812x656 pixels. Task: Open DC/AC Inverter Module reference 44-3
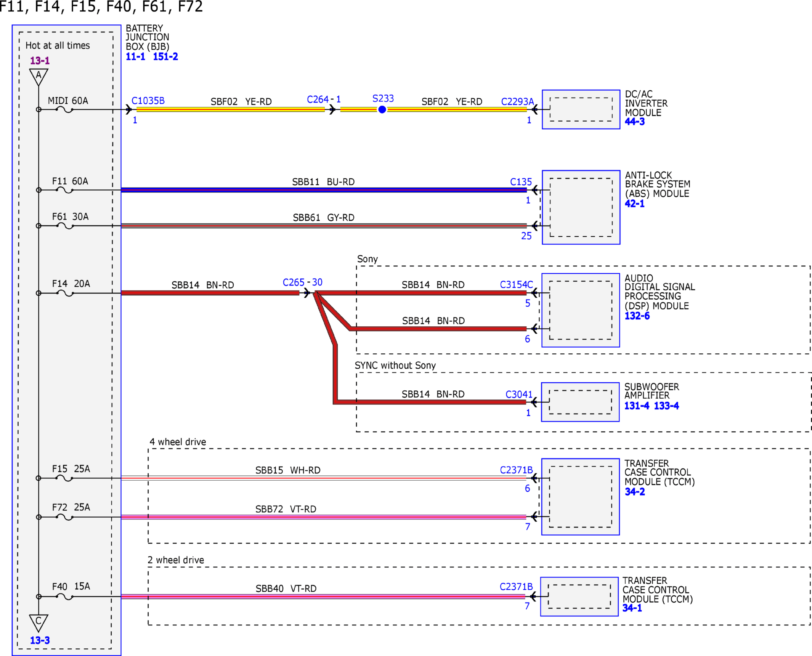pyautogui.click(x=635, y=122)
